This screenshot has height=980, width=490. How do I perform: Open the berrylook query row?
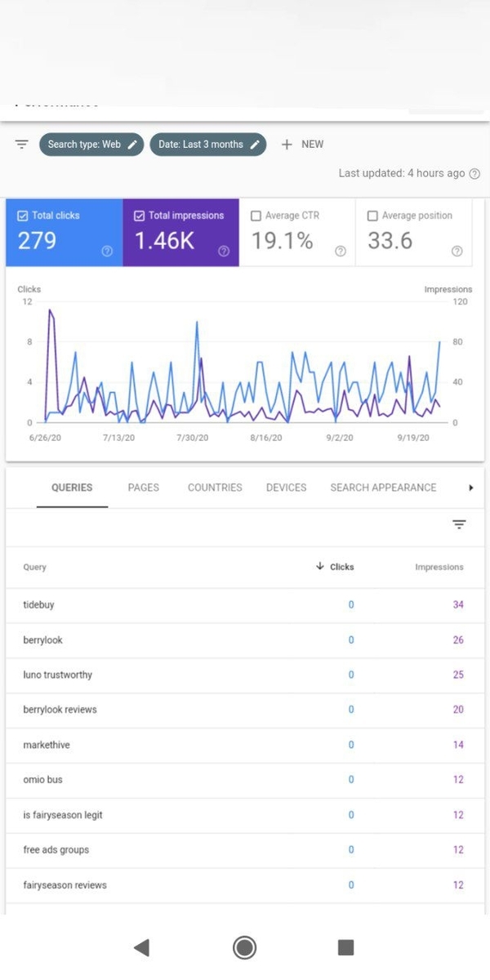pyautogui.click(x=245, y=640)
